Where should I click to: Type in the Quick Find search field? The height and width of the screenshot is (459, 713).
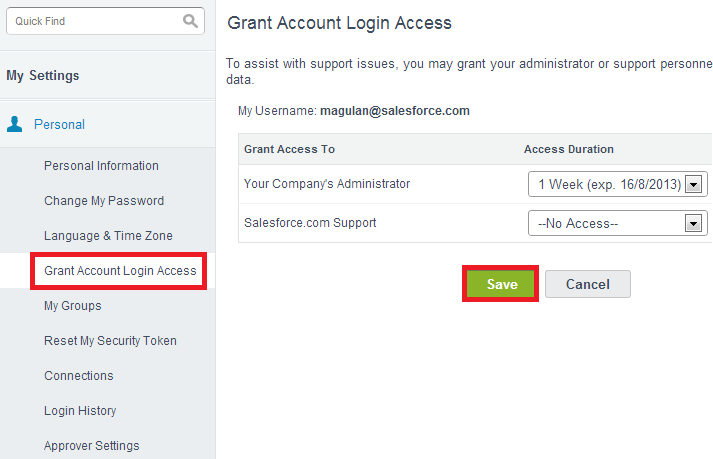(95, 21)
